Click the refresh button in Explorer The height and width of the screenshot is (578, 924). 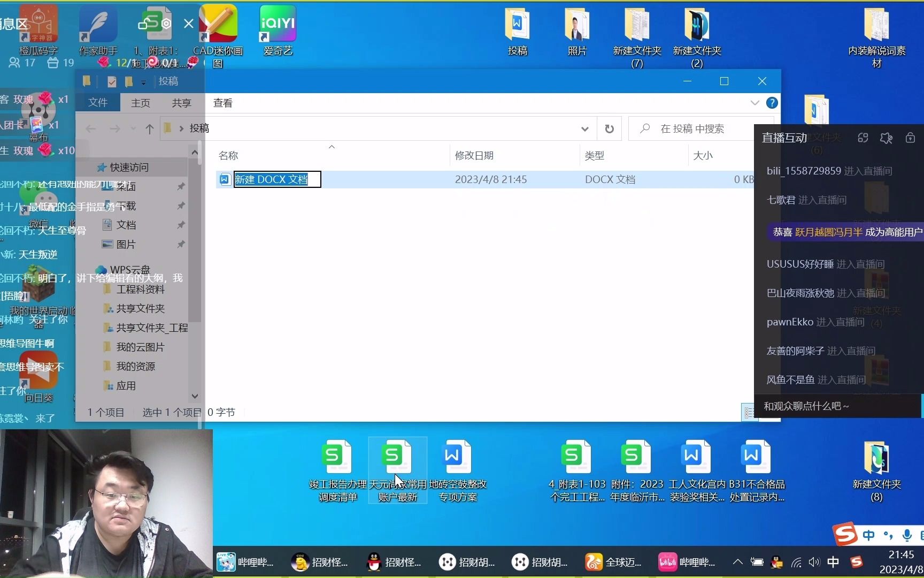609,128
